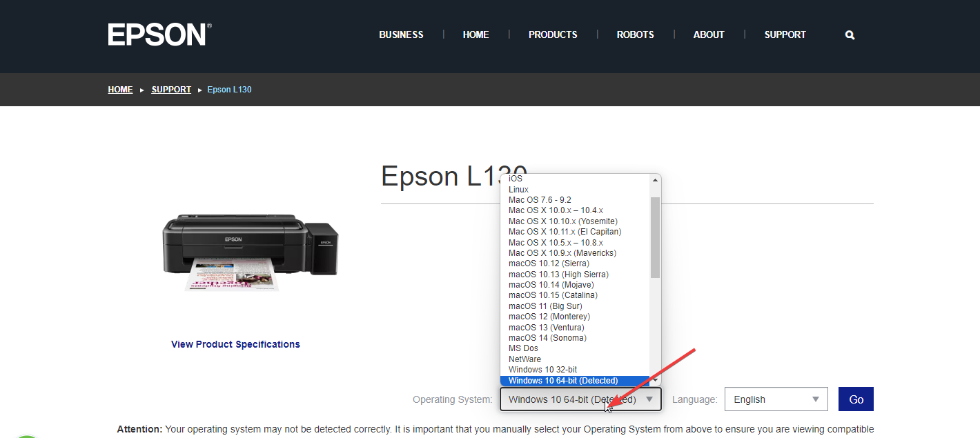
Task: Open the BUSINESS menu
Action: 401,34
